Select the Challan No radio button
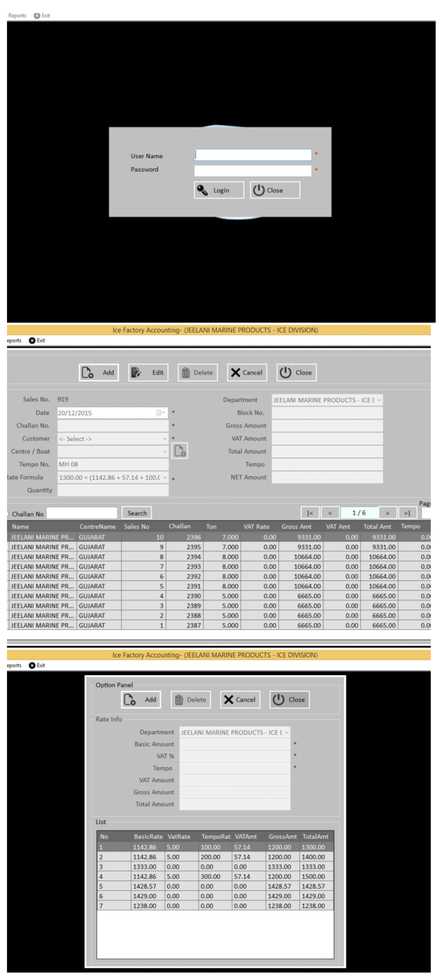Viewport: 438px width, 980px height. [8, 514]
